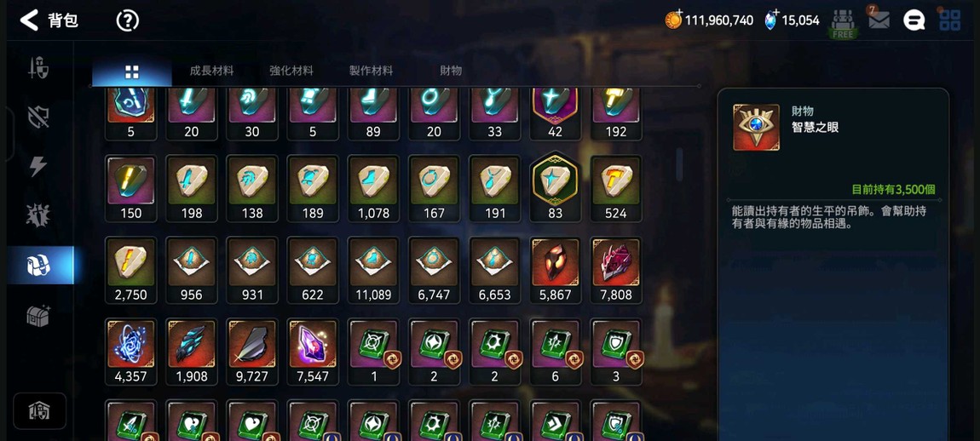Go back using the arrow beside 背包

[29, 20]
